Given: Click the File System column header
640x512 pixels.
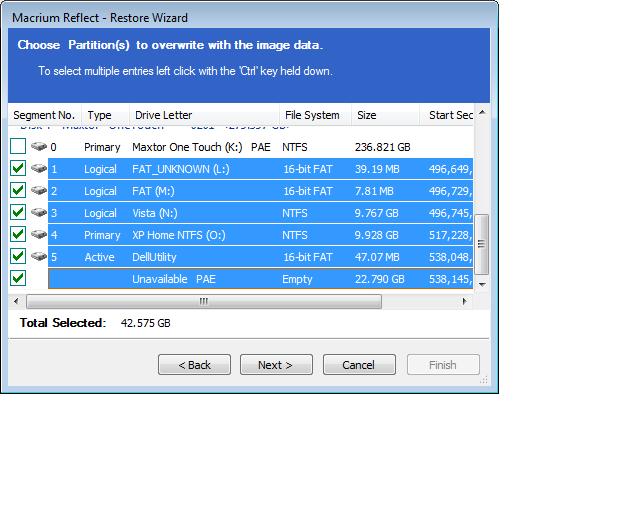Looking at the screenshot, I should click(316, 115).
